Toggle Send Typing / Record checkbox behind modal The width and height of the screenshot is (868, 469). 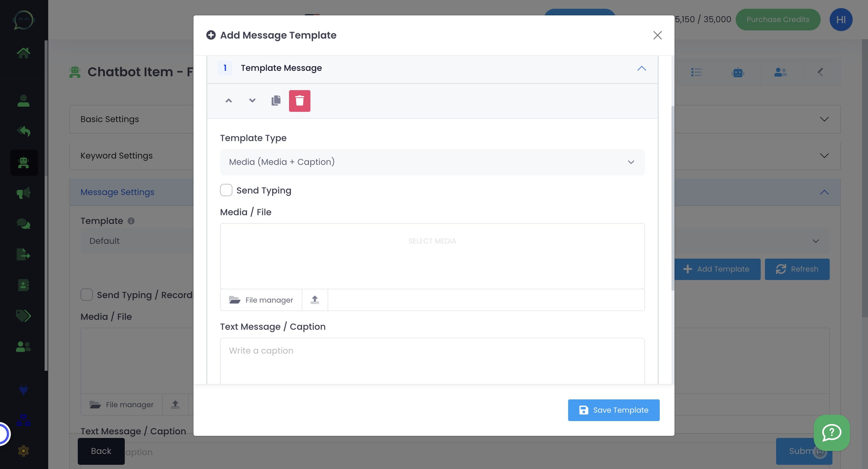tap(86, 295)
